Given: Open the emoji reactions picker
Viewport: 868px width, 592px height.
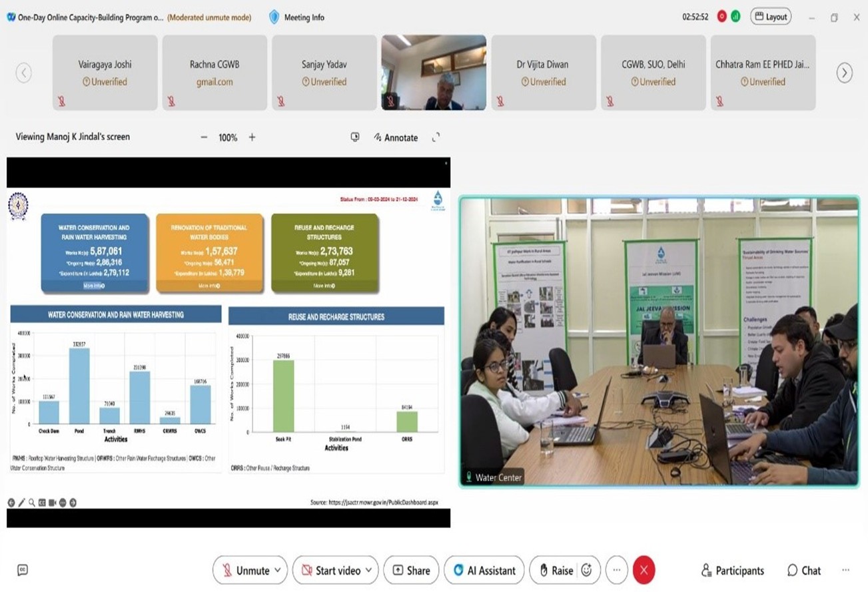Looking at the screenshot, I should point(586,570).
